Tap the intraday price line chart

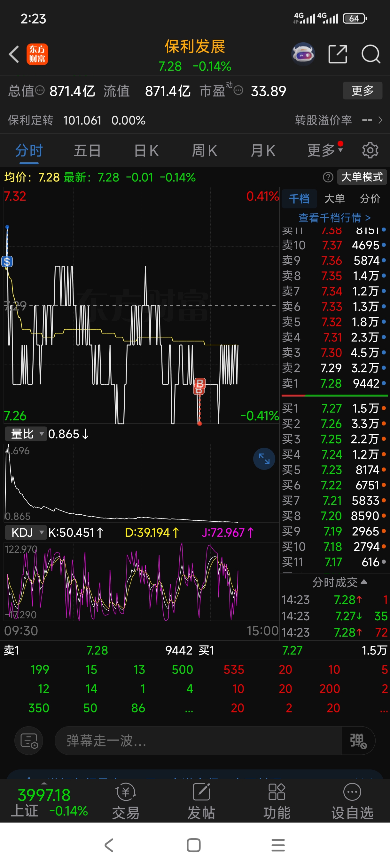(141, 305)
